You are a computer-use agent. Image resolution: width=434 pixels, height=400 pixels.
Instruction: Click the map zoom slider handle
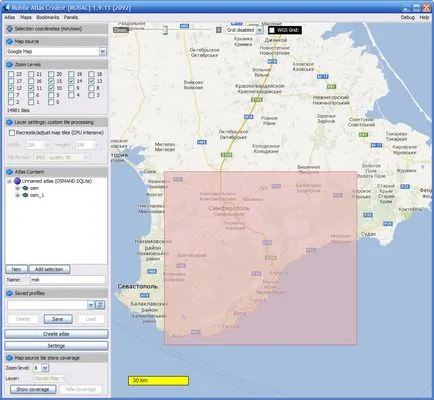(165, 30)
